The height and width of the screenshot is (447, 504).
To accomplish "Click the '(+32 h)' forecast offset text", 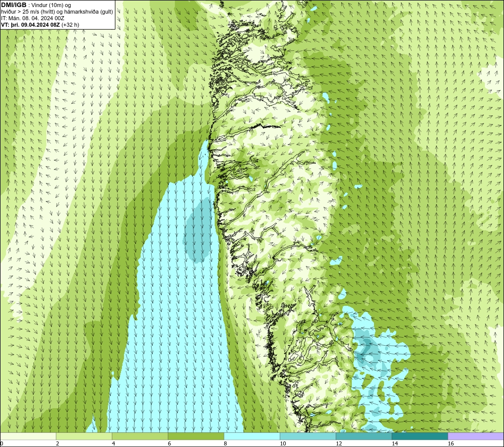I will tap(70, 24).
